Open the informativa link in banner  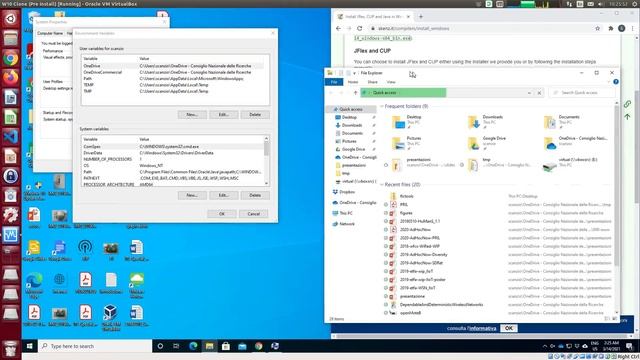point(482,328)
